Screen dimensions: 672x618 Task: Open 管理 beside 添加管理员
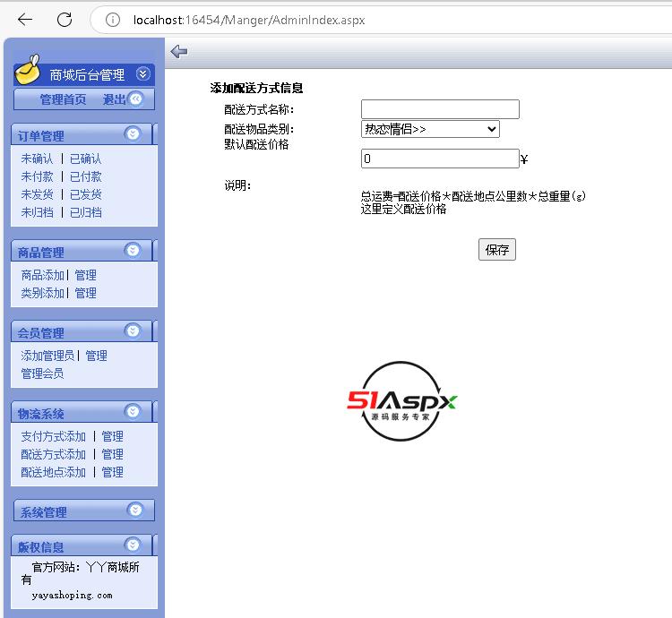(x=97, y=356)
